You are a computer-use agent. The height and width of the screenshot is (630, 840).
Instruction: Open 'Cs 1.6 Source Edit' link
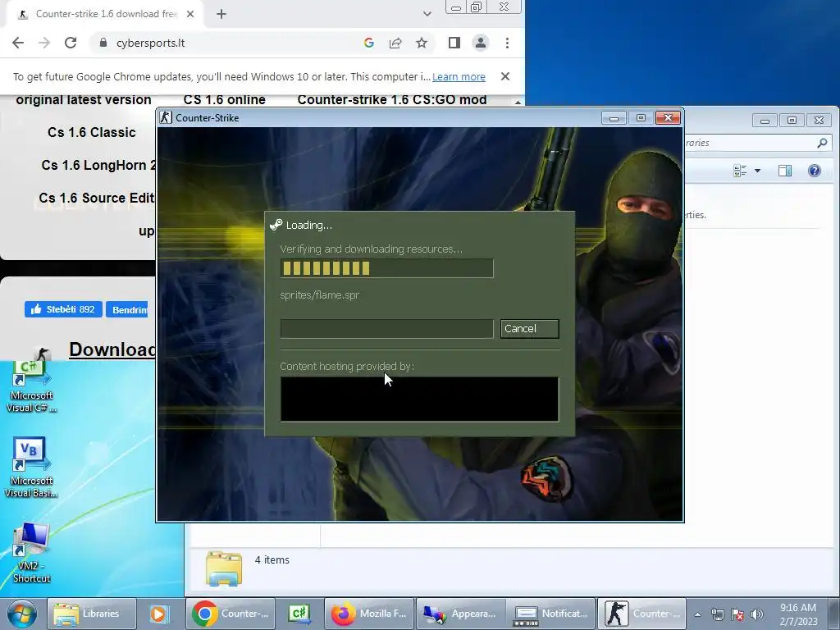point(97,198)
